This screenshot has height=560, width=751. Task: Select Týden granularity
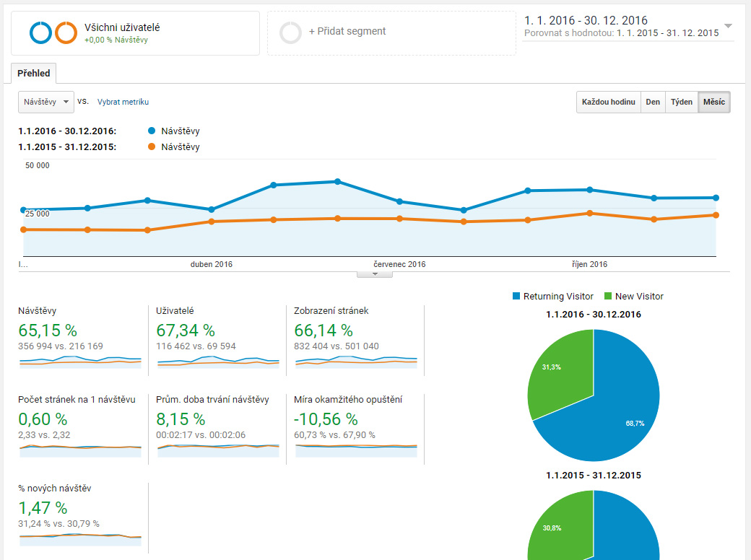tap(682, 102)
